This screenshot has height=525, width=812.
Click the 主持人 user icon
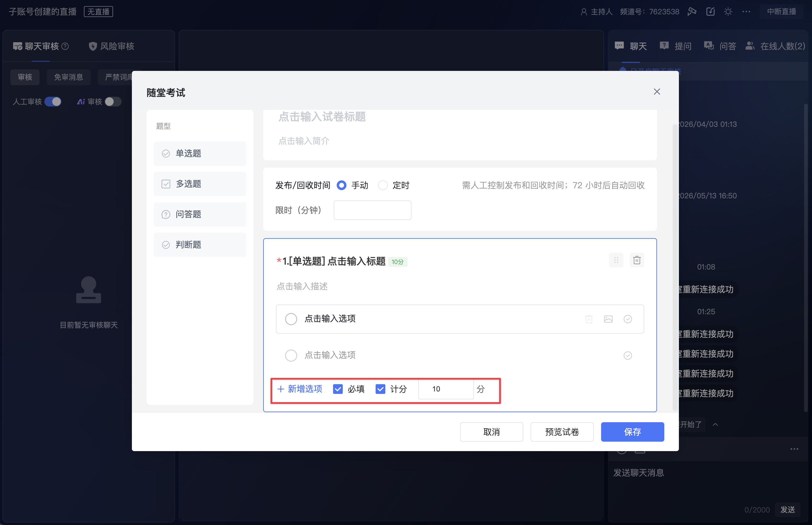584,12
